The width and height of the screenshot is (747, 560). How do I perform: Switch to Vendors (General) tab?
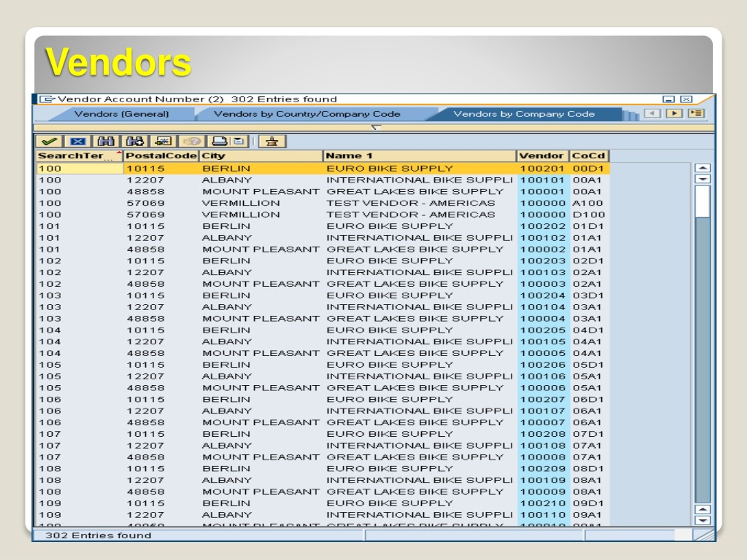point(122,114)
